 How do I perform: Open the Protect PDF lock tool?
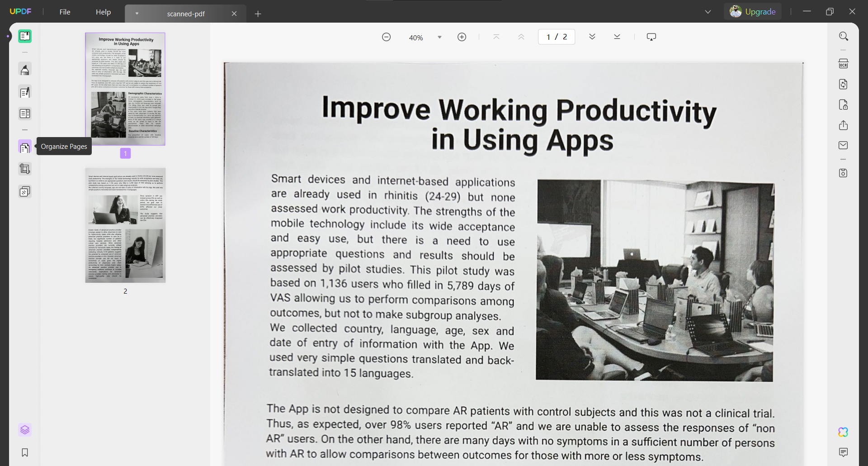coord(843,105)
